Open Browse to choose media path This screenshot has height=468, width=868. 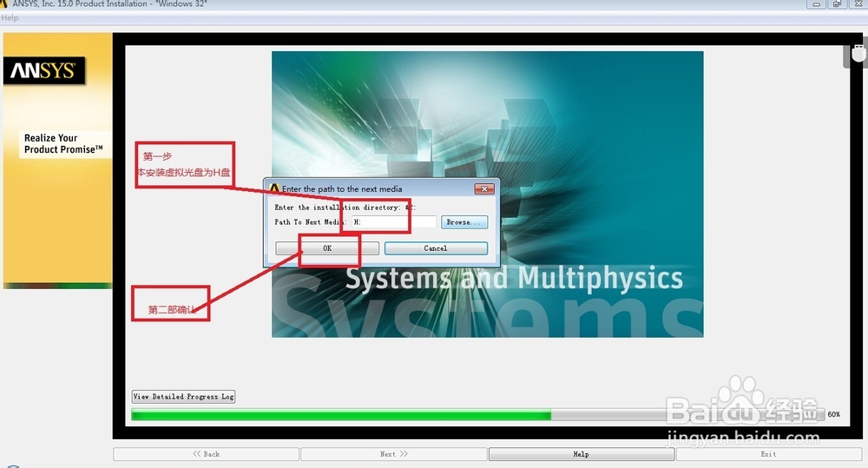point(464,222)
